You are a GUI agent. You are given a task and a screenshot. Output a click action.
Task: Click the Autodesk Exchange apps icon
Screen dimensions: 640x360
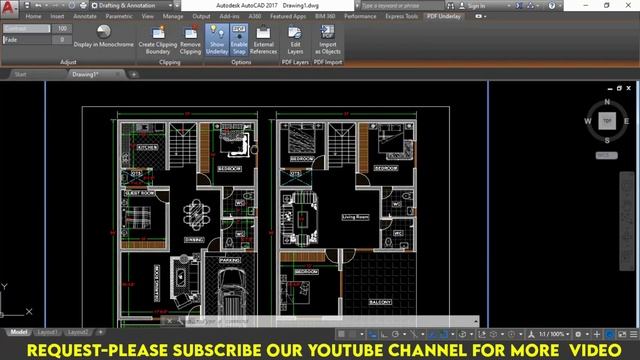519,6
